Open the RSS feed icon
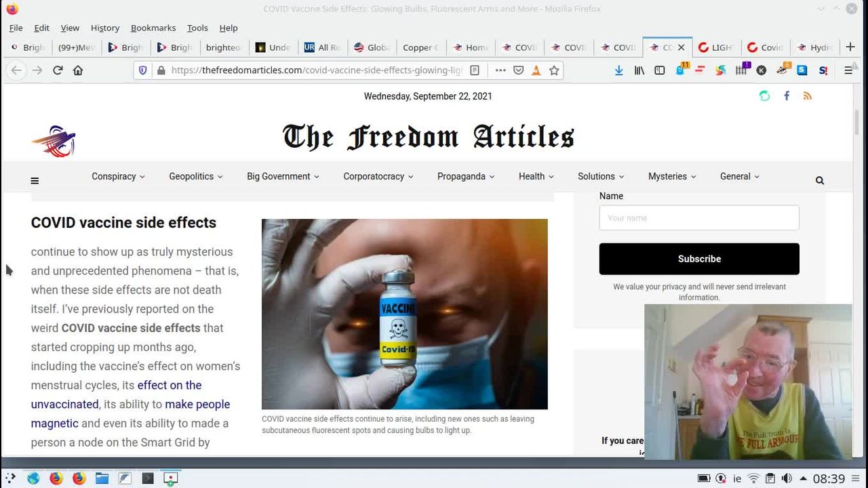 (x=807, y=96)
